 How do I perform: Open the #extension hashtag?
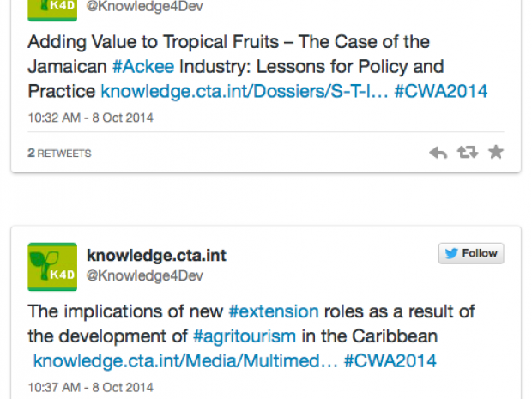click(273, 311)
